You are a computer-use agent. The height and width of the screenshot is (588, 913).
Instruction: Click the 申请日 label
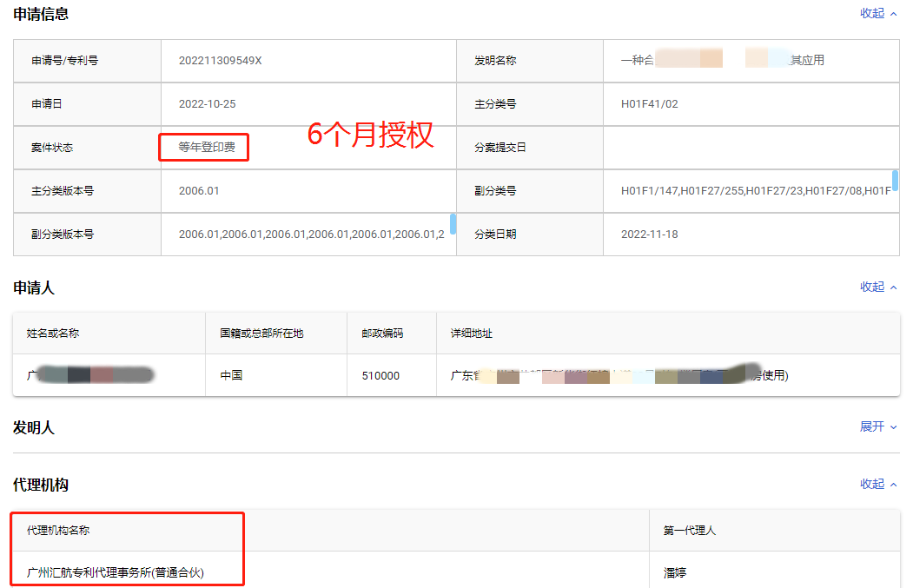pos(47,104)
